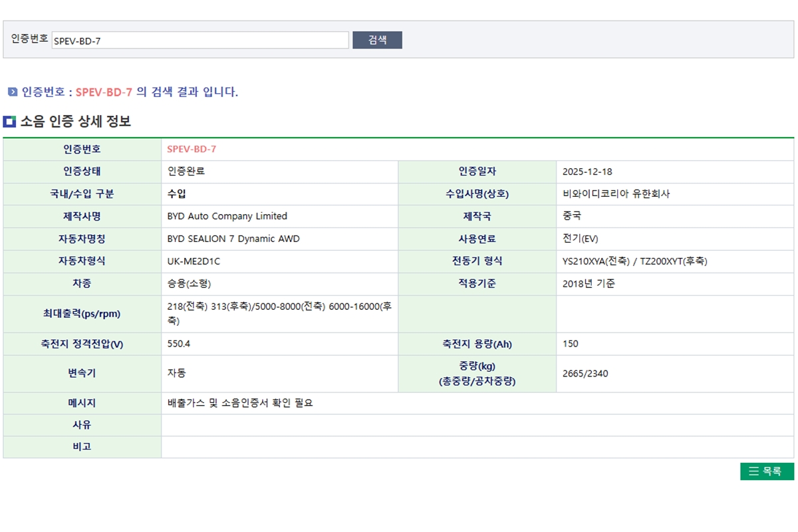Viewport: 798px width, 532px height.
Task: Click the battery capacity value 150
Action: tap(571, 344)
